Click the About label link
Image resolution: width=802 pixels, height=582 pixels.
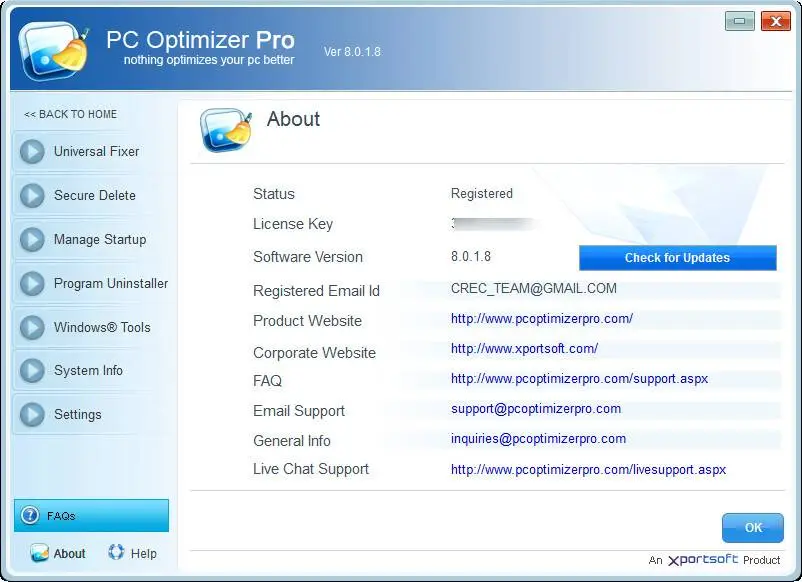pyautogui.click(x=70, y=553)
